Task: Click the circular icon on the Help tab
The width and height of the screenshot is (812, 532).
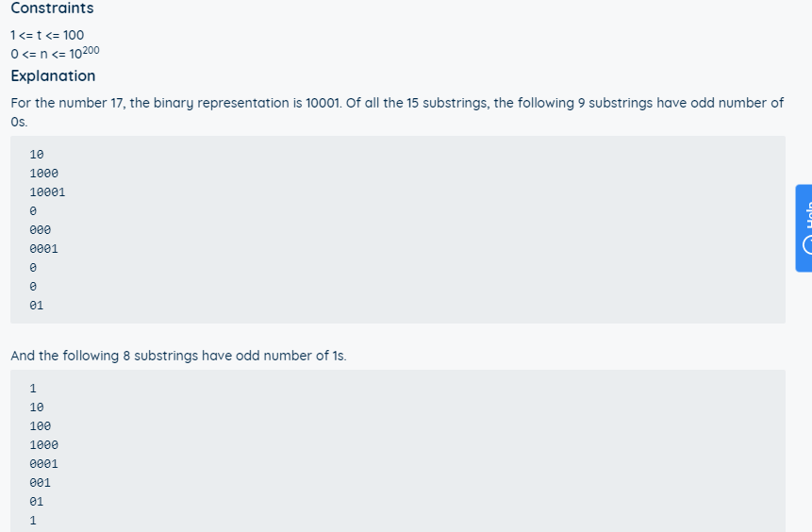Action: 807,246
